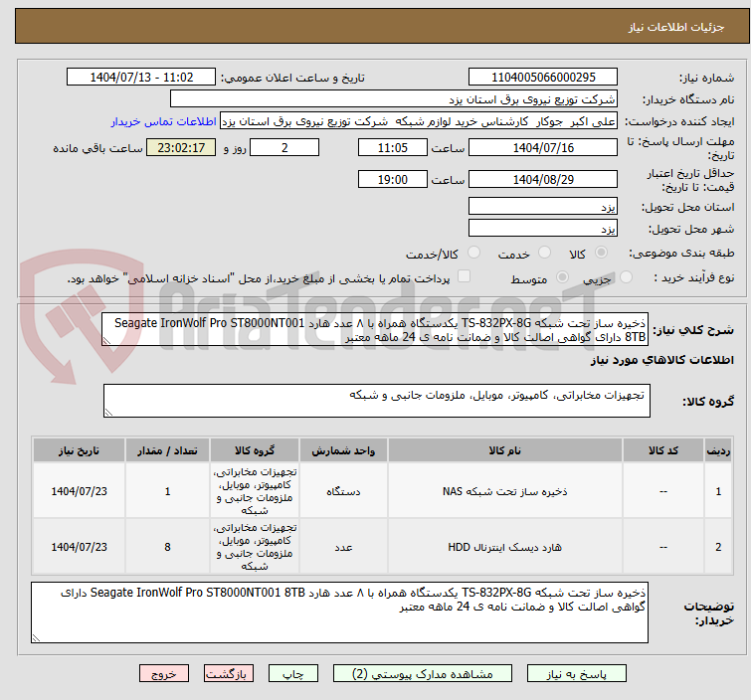This screenshot has width=751, height=700.
Task: Open 'مشاهده مدارک پیوستی (2)' attachments
Action: point(422,674)
